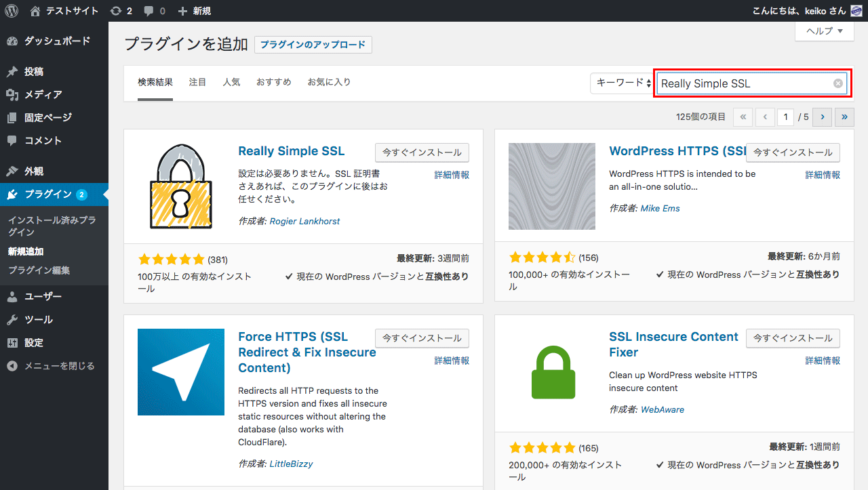
Task: Click the plugin update count badge 2
Action: (x=81, y=195)
